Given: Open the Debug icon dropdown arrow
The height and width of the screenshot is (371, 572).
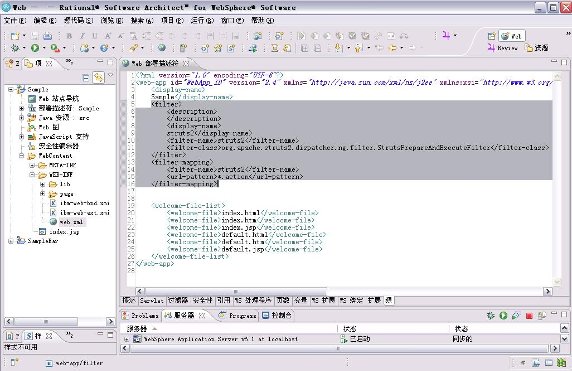Looking at the screenshot, I should point(24,48).
